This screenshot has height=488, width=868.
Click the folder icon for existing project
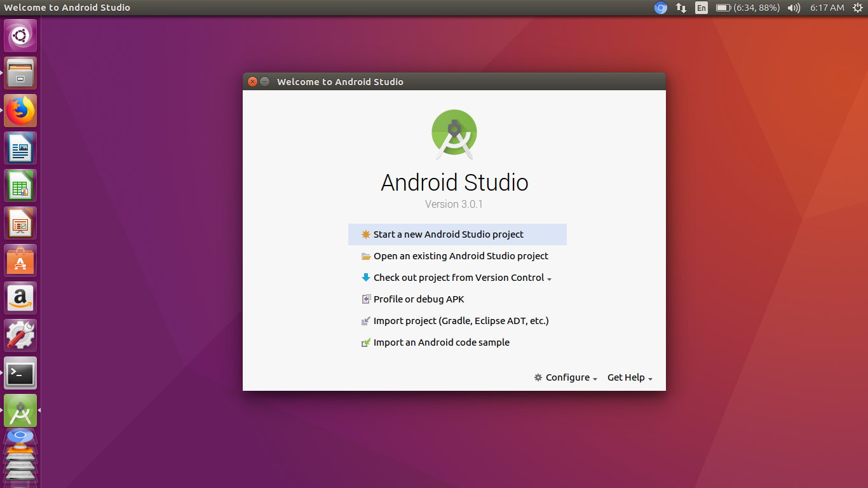coord(365,256)
